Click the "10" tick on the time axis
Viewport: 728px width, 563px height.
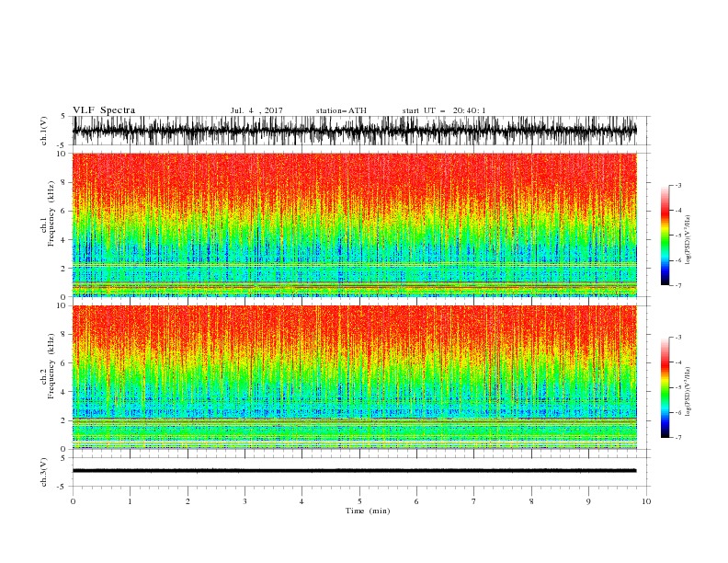pyautogui.click(x=646, y=501)
